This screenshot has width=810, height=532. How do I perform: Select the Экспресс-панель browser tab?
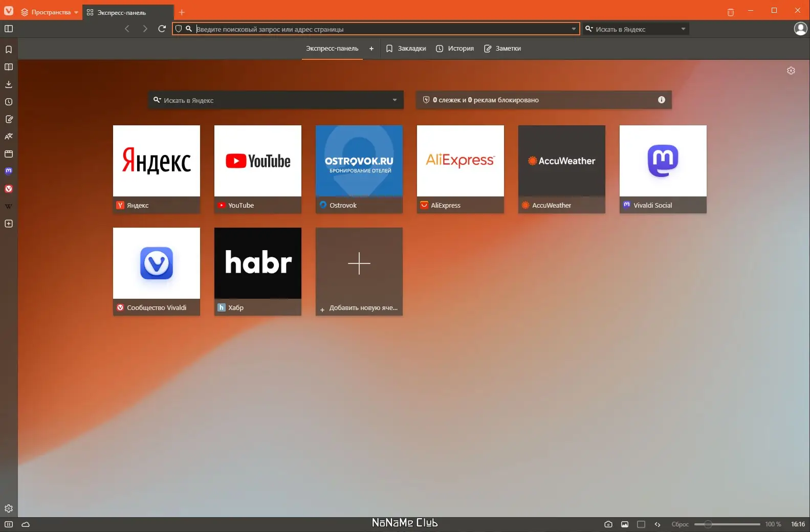click(127, 12)
